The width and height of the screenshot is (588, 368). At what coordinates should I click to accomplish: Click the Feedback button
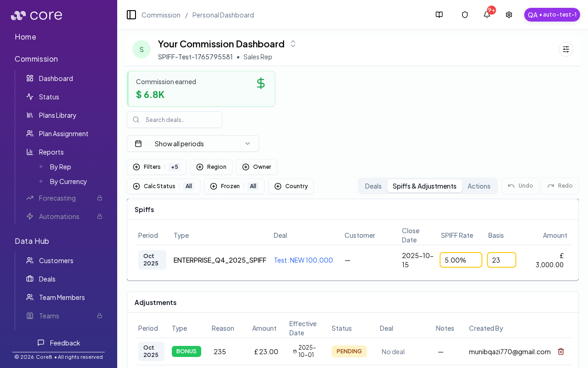59,343
